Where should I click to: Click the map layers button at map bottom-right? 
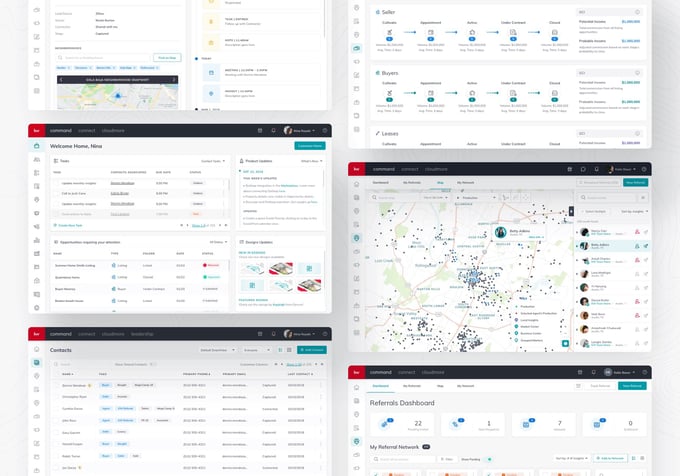click(x=565, y=343)
